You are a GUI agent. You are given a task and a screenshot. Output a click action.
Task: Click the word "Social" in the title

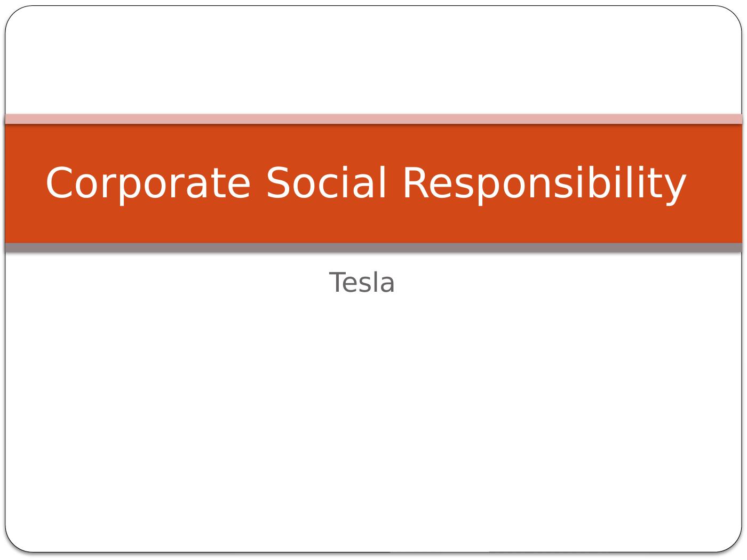pos(325,183)
